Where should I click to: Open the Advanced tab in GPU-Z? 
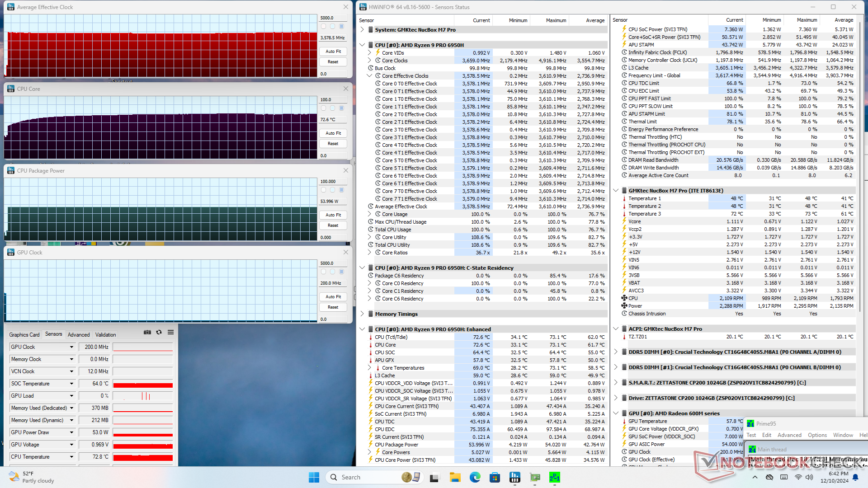pos(79,335)
